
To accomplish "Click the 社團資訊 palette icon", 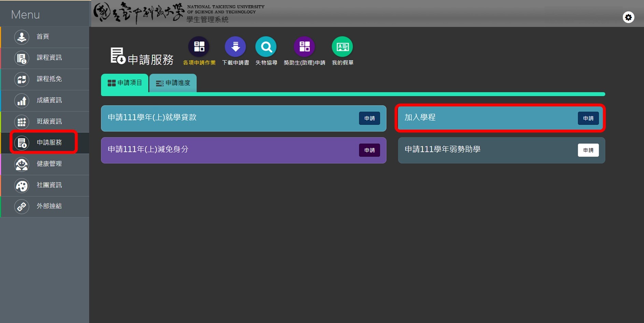I will (x=22, y=185).
